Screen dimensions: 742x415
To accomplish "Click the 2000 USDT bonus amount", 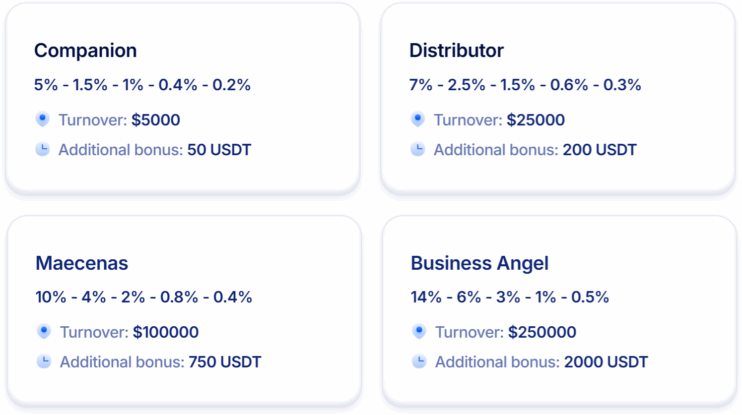I will pyautogui.click(x=605, y=362).
